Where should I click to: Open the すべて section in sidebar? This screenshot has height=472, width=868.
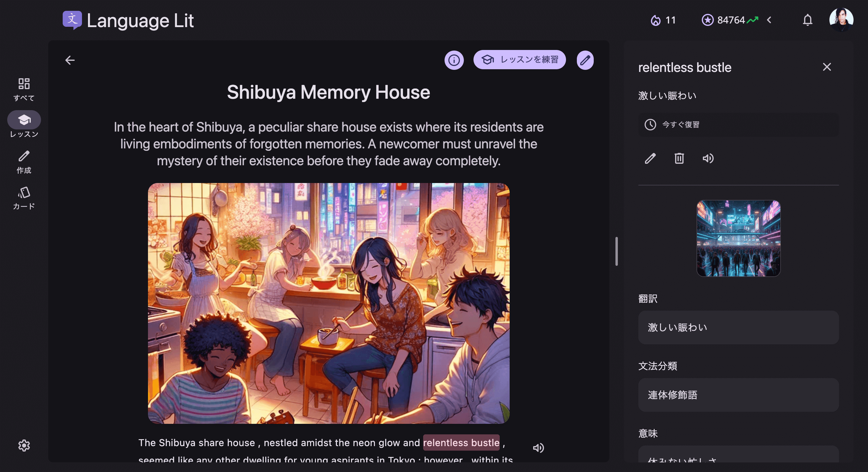tap(24, 89)
